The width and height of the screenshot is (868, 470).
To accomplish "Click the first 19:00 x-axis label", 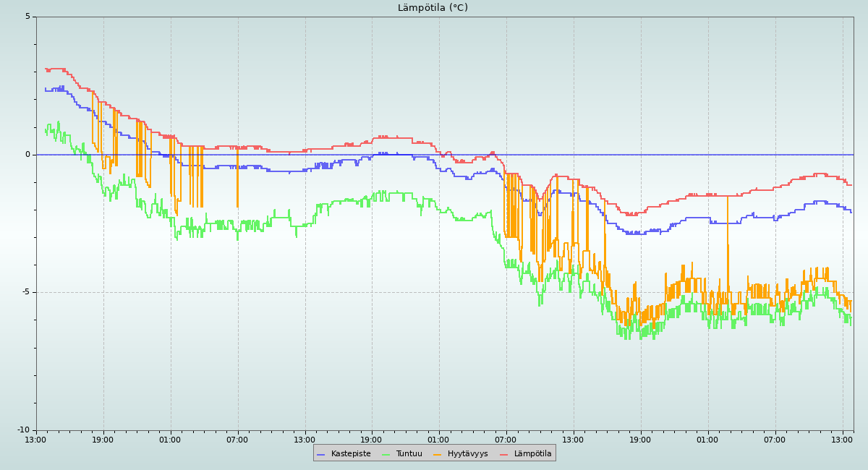I will (x=103, y=440).
